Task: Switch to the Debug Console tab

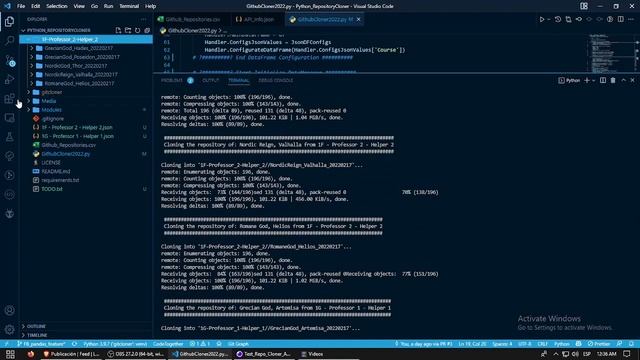Action: [x=276, y=80]
